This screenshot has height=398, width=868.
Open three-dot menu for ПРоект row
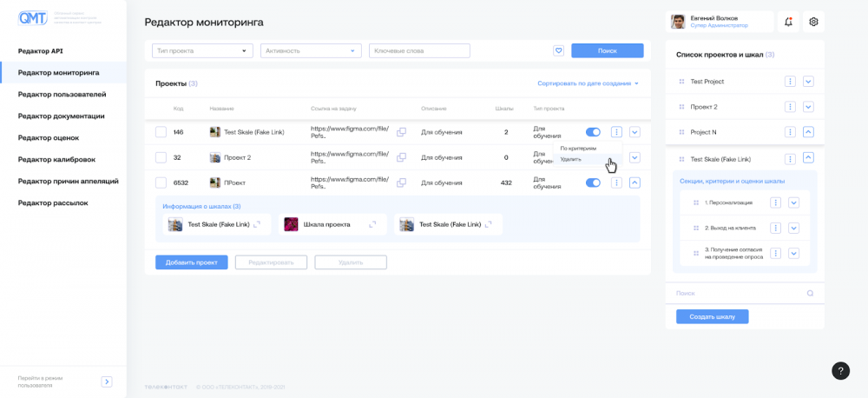click(616, 182)
